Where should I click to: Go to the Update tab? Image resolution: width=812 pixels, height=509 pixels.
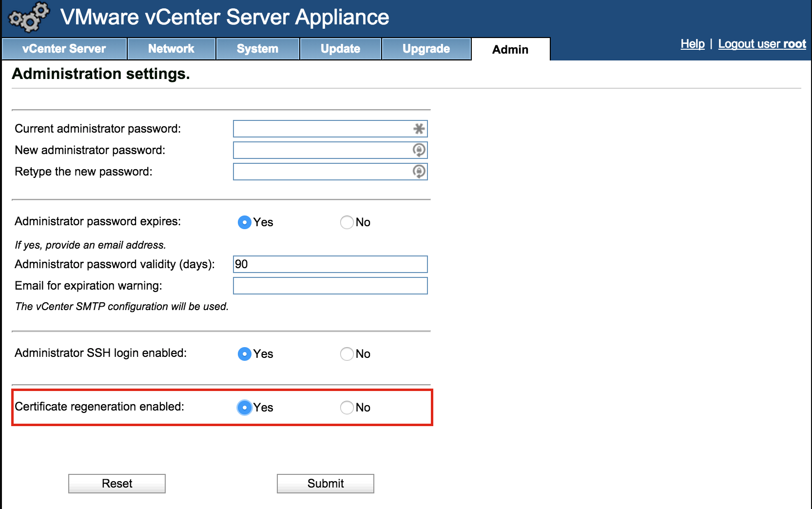[x=340, y=48]
